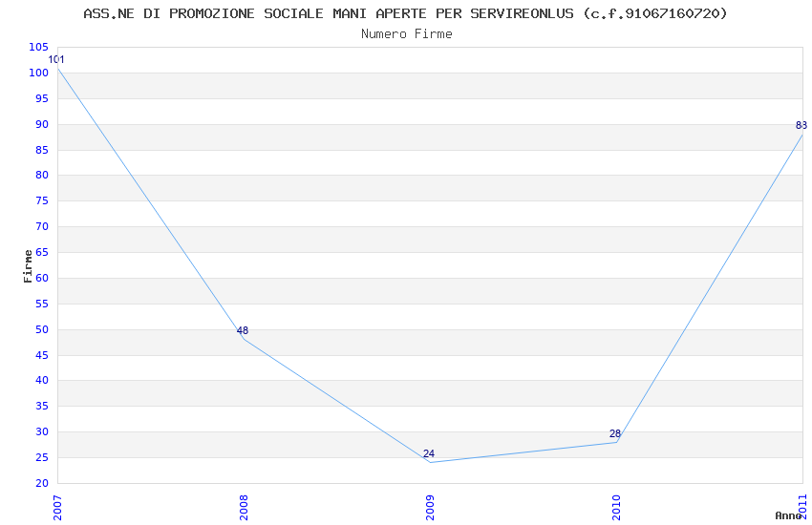Click y-axis tick label 70
Viewport: 812px width, 525px height.
(42, 226)
